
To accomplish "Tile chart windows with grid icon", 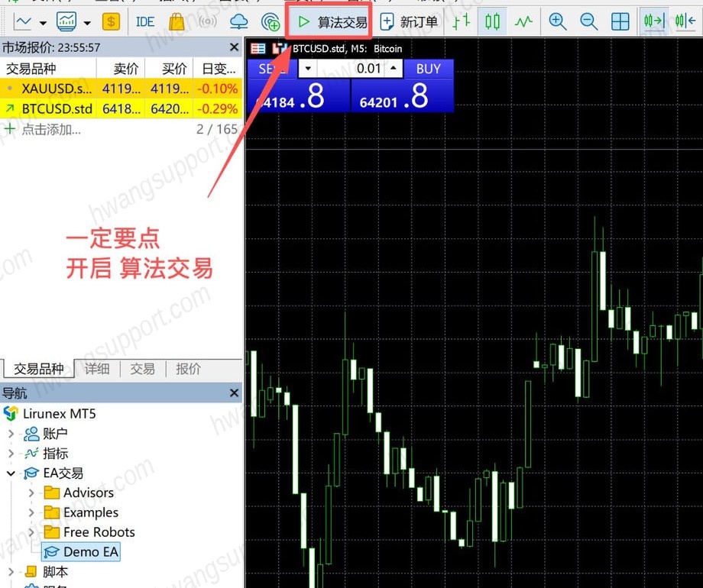I will pos(620,21).
